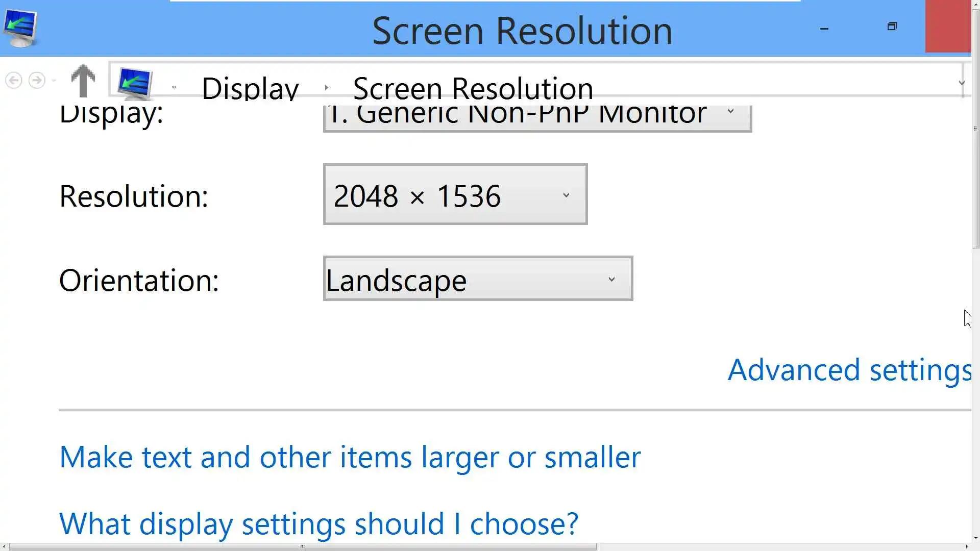
Task: Click the double chevron in the address bar
Action: coord(174,87)
